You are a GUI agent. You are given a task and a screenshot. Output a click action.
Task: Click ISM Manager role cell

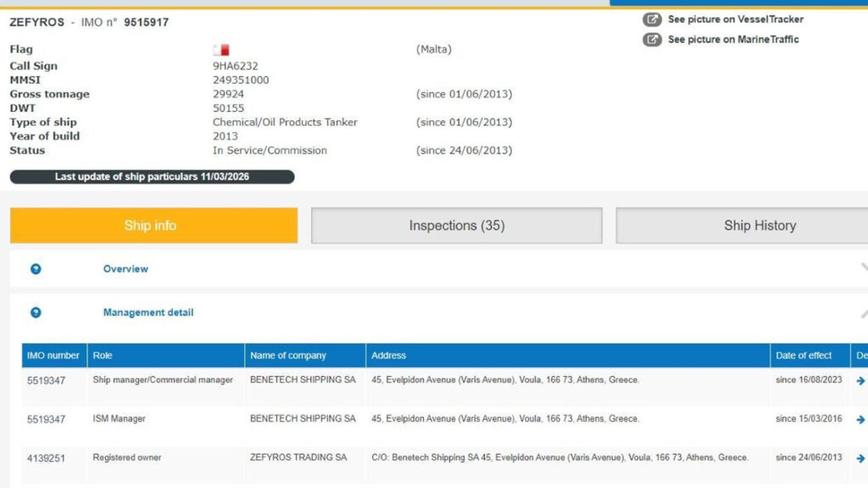coord(119,419)
